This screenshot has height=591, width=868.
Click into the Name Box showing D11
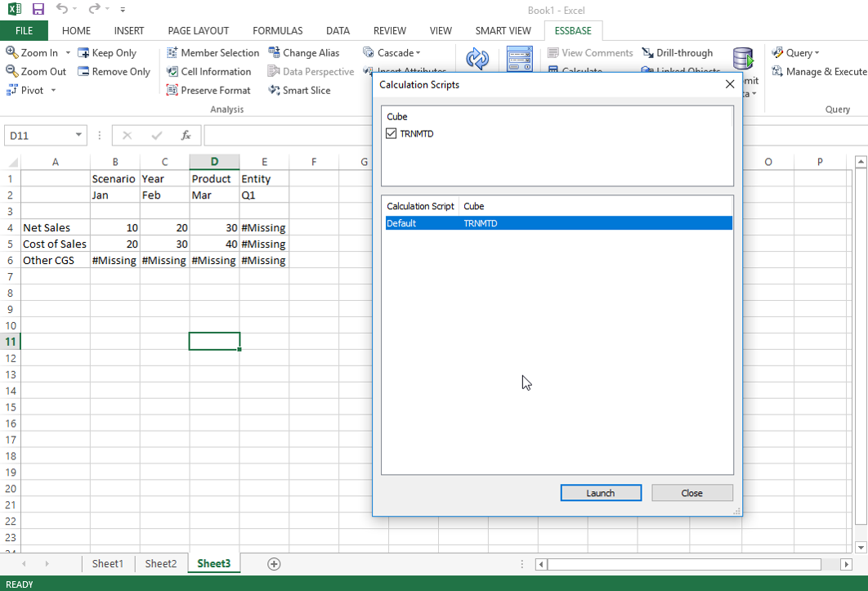click(x=38, y=136)
